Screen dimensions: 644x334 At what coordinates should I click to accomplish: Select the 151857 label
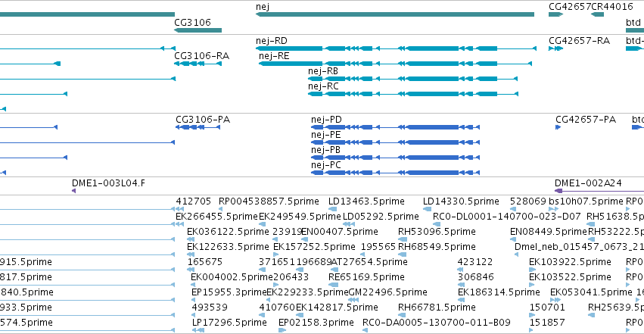click(547, 323)
